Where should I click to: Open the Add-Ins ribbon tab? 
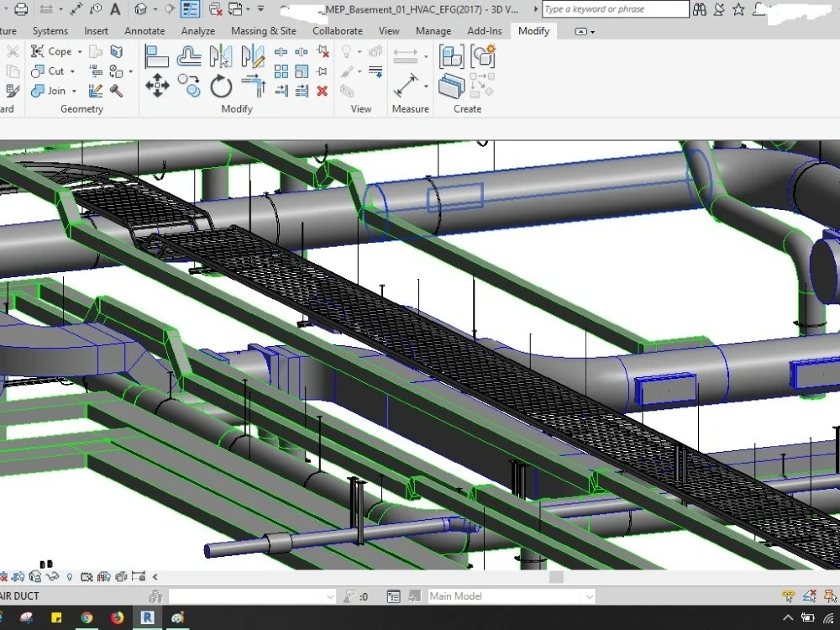[485, 31]
